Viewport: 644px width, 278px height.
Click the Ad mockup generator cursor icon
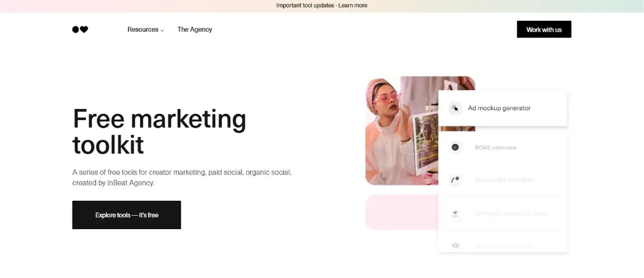[x=455, y=108]
